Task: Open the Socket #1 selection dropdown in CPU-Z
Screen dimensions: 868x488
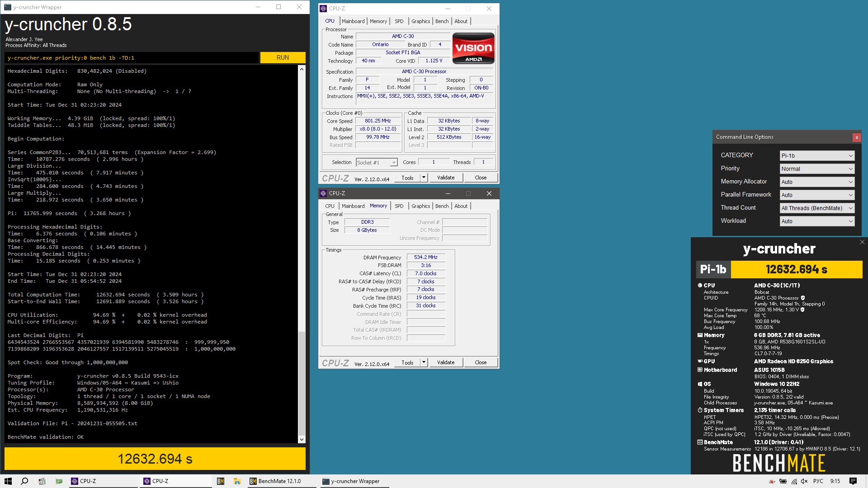Action: (377, 162)
